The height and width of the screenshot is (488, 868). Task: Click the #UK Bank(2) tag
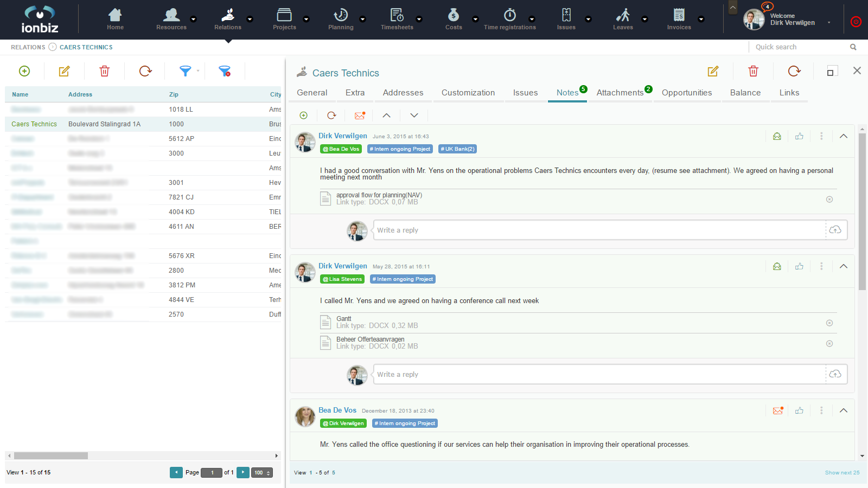457,149
